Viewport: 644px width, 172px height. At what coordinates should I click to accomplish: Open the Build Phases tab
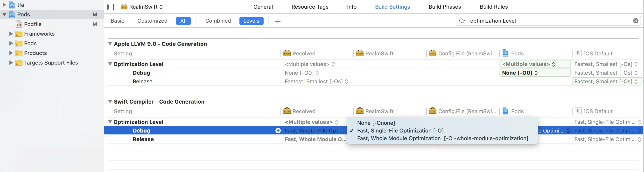[445, 7]
